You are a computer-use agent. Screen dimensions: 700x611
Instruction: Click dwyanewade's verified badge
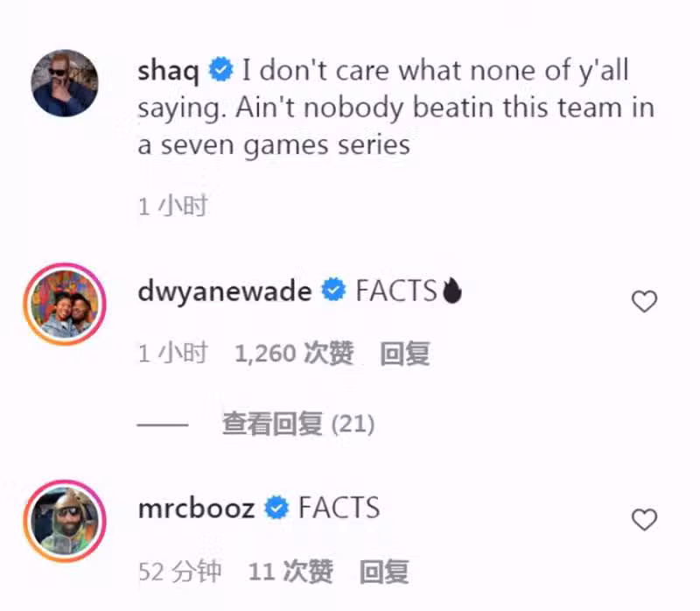333,290
